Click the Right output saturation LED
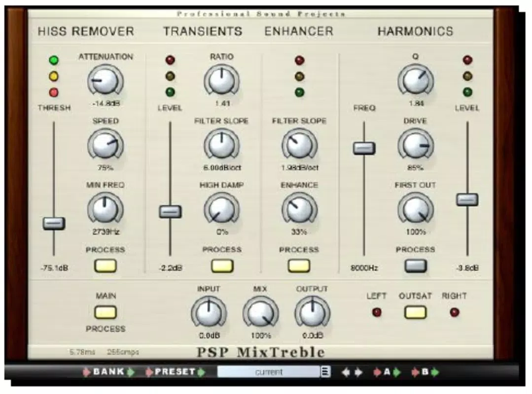 click(454, 312)
